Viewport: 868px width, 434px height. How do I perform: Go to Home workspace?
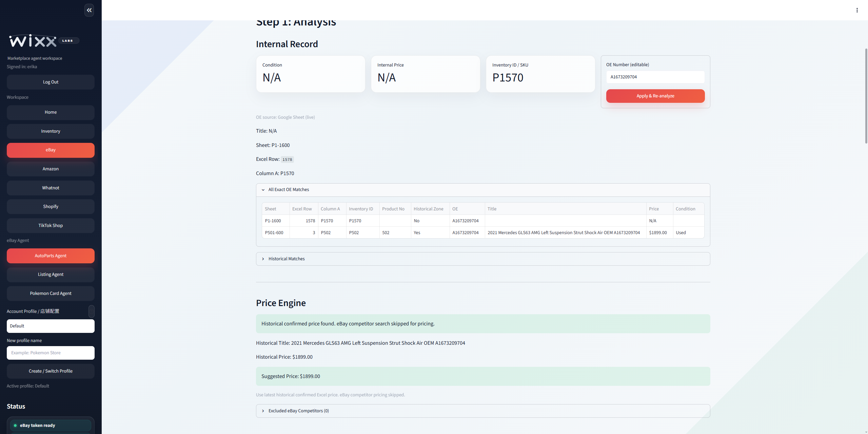point(51,112)
